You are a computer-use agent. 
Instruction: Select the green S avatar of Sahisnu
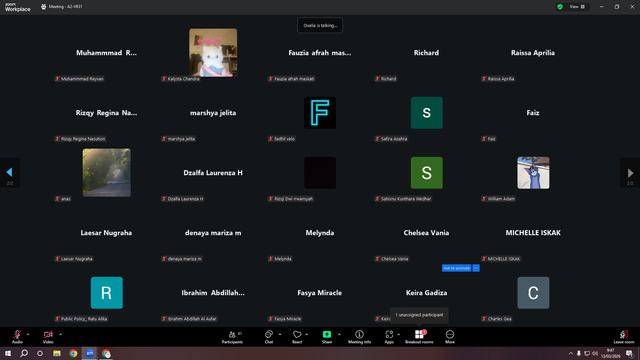pos(427,173)
